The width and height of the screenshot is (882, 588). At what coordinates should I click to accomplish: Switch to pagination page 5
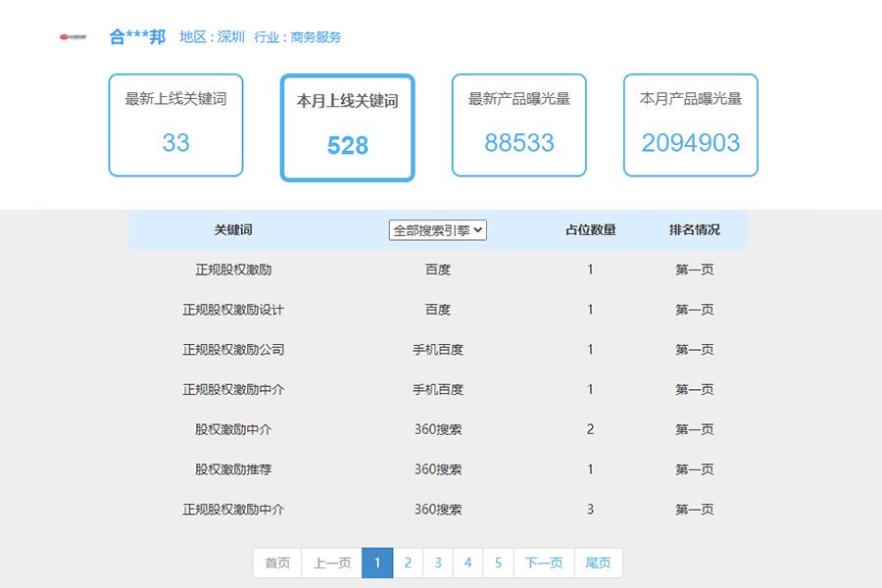[x=499, y=563]
